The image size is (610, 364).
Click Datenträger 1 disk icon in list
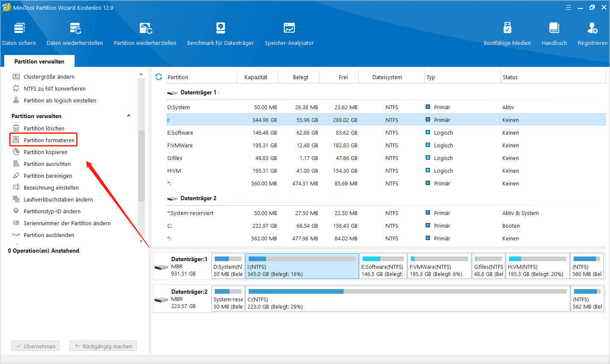tap(172, 93)
